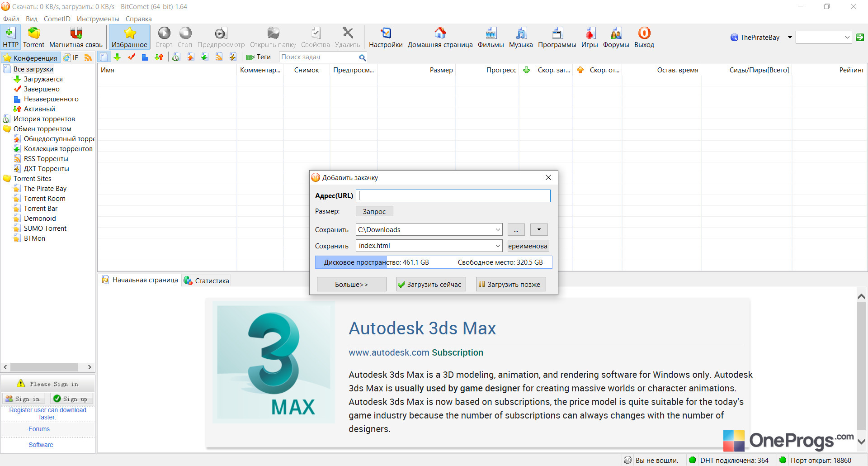Click the Запрос size query button
This screenshot has height=466, width=868.
coord(374,211)
